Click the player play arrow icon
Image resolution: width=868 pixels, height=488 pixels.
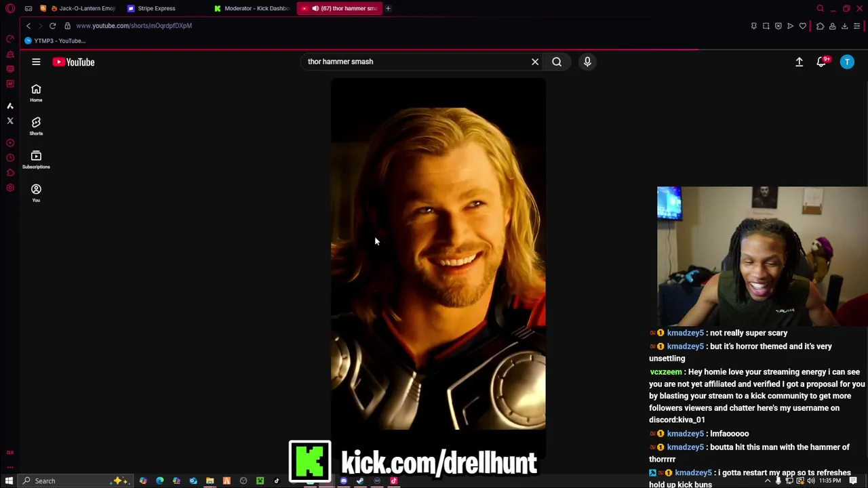[x=790, y=26]
